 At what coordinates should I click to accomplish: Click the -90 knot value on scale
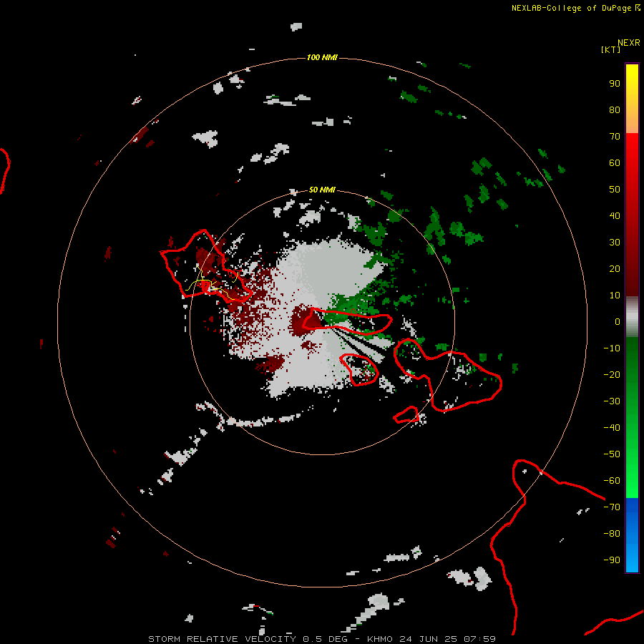pos(612,560)
